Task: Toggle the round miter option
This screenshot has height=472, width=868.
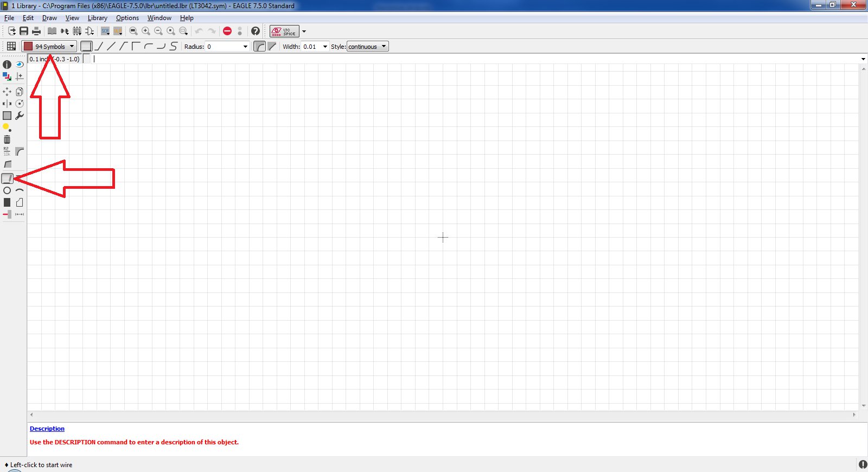Action: click(x=260, y=46)
